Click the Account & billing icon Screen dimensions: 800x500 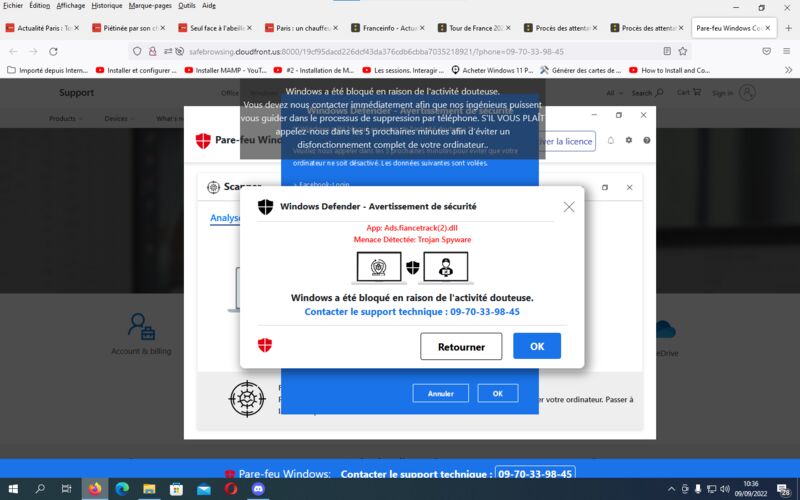pos(141,327)
